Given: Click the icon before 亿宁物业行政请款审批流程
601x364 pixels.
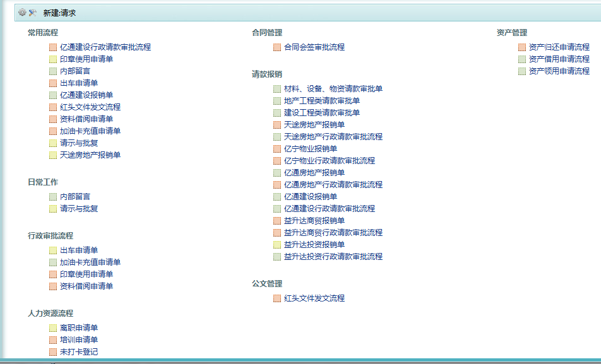Looking at the screenshot, I should click(x=277, y=160).
